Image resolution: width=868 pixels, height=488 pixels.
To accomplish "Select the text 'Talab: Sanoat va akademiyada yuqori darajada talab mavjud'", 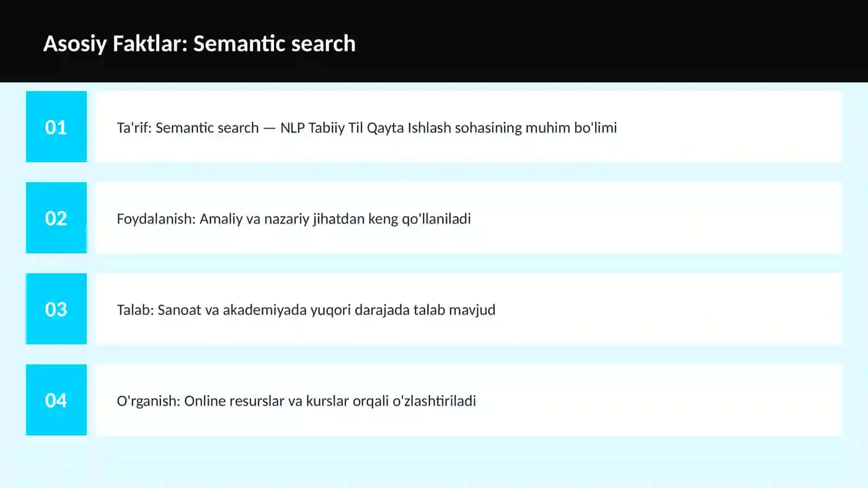I will pos(306,310).
